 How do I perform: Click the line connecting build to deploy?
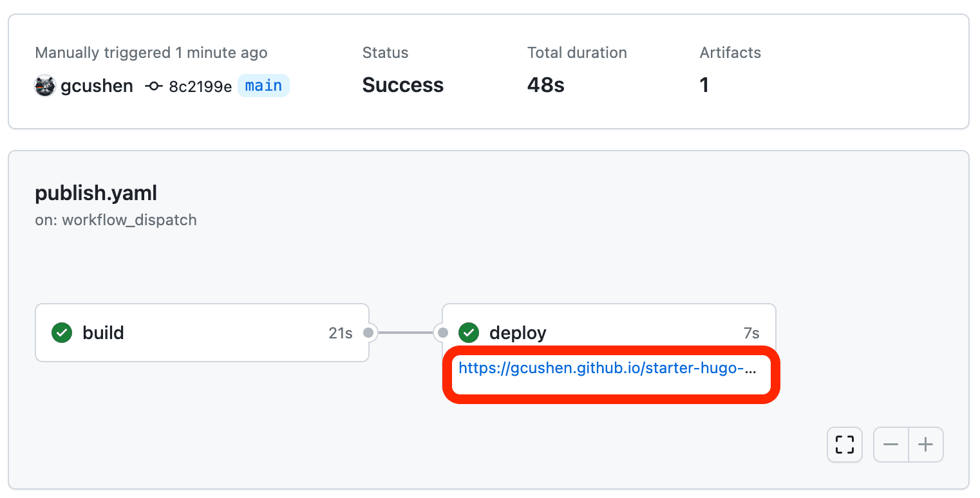click(406, 333)
